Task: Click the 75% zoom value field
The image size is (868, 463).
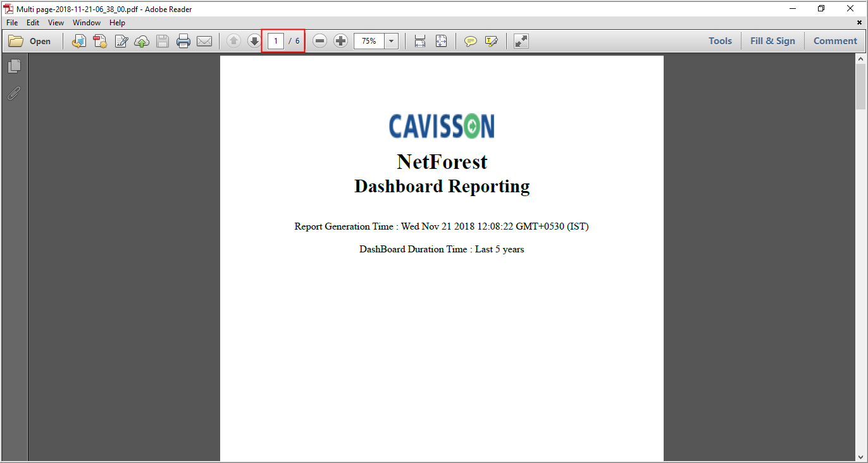Action: click(369, 41)
